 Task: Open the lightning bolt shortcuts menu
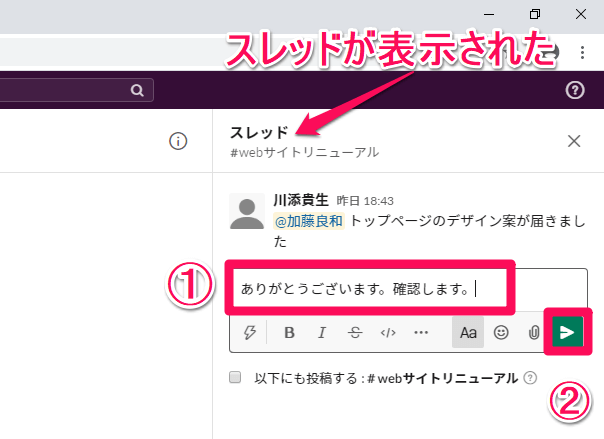coord(250,333)
